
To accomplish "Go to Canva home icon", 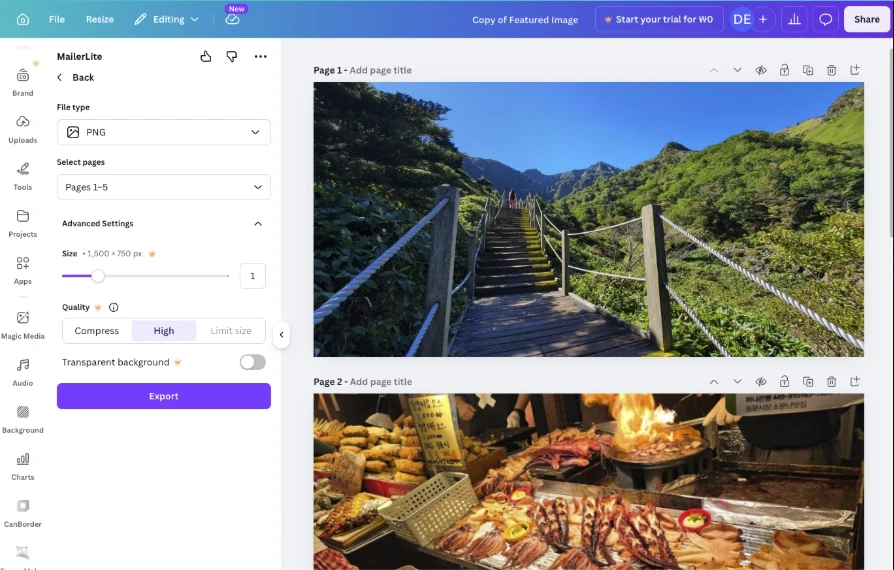I will 23,19.
